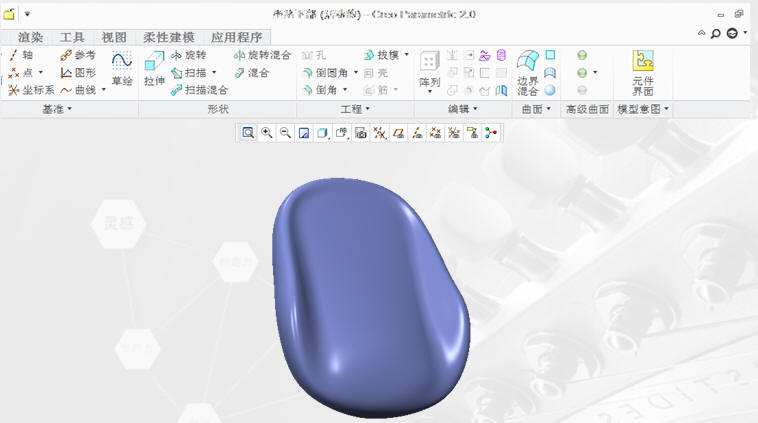
Task: Expand the 工程 group dropdown
Action: [355, 109]
